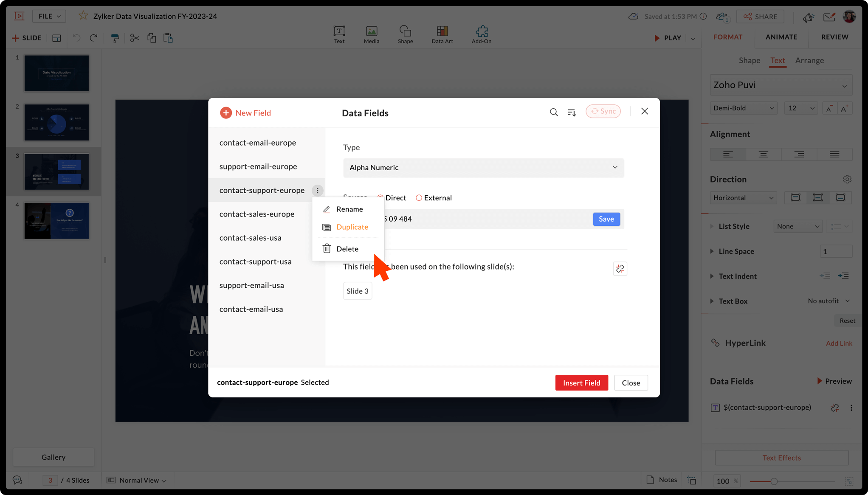Viewport: 868px width, 495px height.
Task: Select the External source radio button
Action: pos(419,198)
